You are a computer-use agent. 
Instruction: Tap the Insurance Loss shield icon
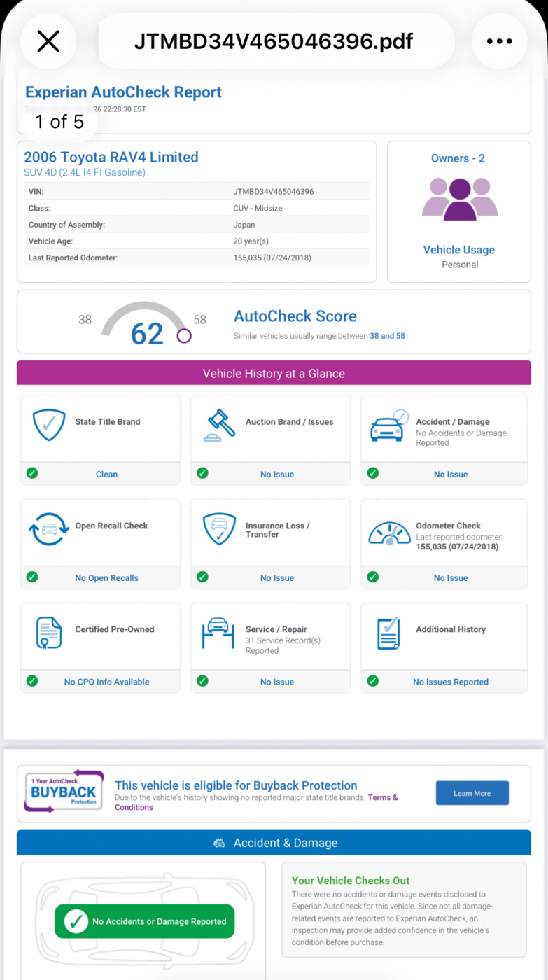tap(219, 529)
